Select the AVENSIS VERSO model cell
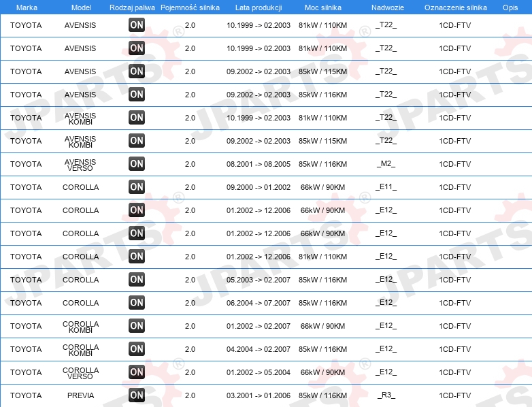This screenshot has height=407, width=532. coord(80,165)
